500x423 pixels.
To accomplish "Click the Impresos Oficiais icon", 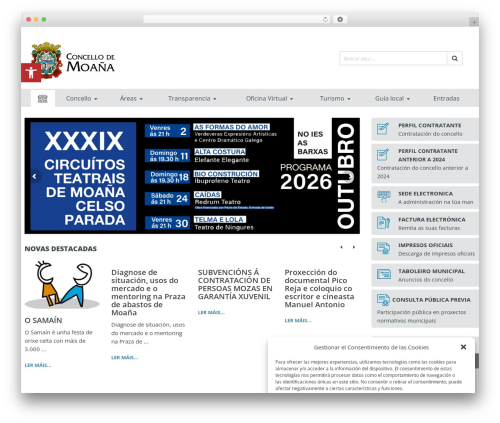I will (x=383, y=248).
